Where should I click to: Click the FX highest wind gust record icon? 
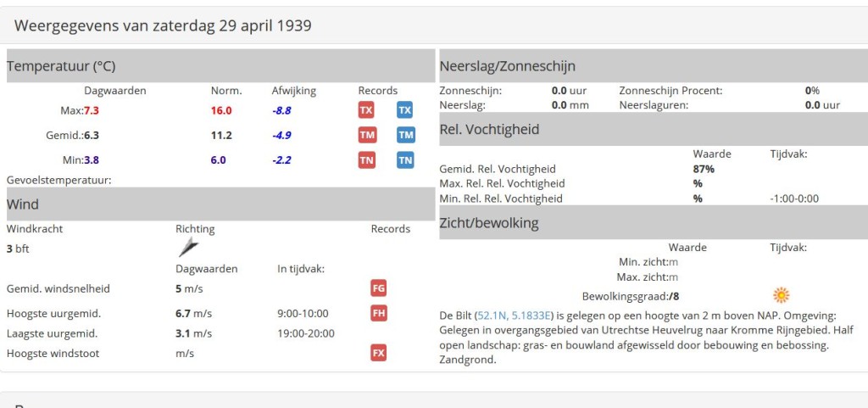379,353
